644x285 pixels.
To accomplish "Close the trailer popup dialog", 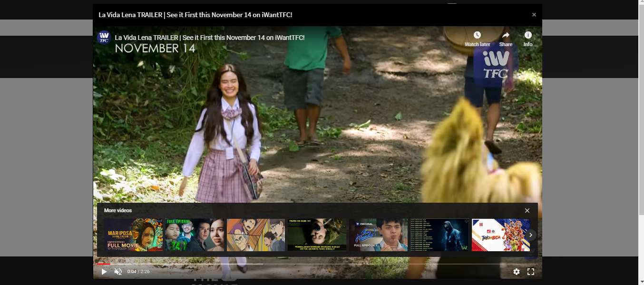I will coord(534,15).
